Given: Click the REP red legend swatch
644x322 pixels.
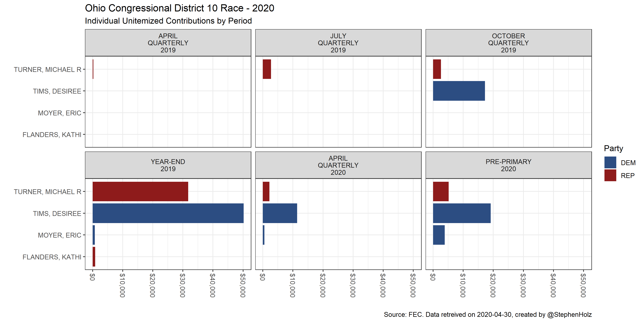Looking at the screenshot, I should coord(610,175).
